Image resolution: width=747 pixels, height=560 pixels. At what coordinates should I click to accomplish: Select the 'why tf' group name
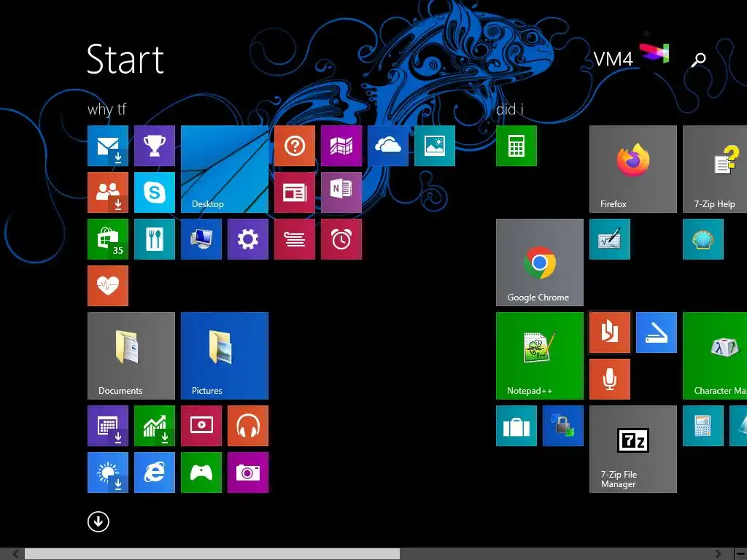[107, 109]
